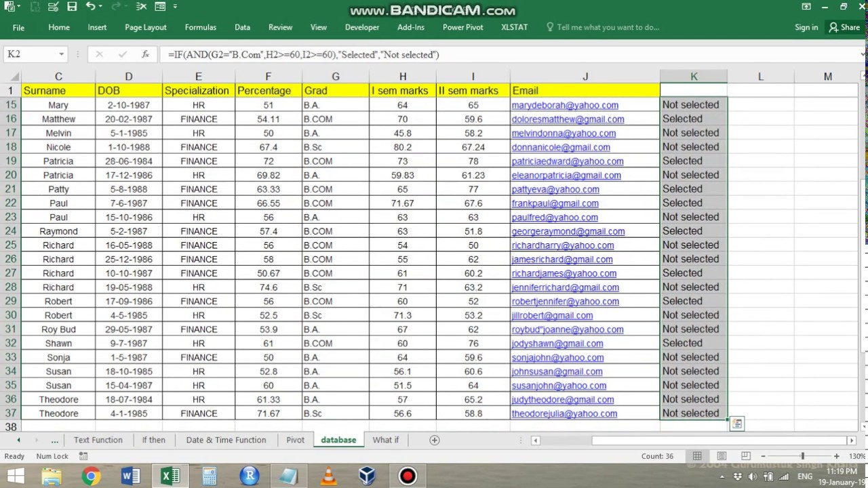
Task: Click the previous sheet navigation arrow
Action: pyautogui.click(x=18, y=440)
